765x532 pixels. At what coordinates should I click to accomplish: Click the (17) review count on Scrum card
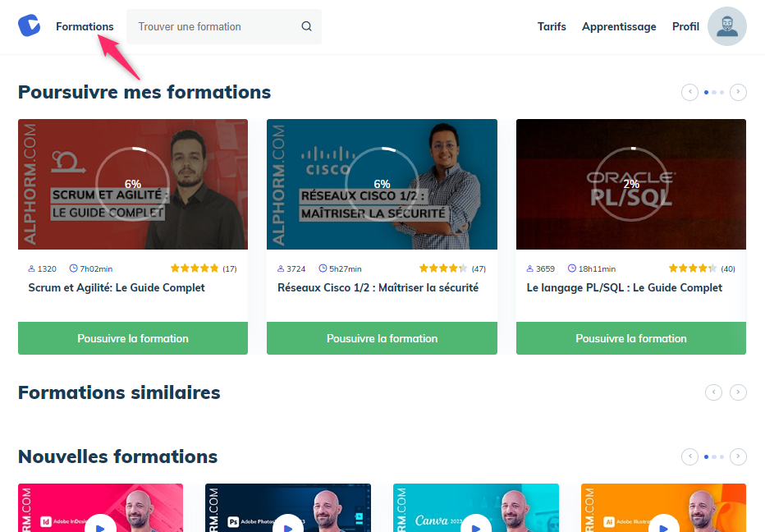pyautogui.click(x=230, y=268)
